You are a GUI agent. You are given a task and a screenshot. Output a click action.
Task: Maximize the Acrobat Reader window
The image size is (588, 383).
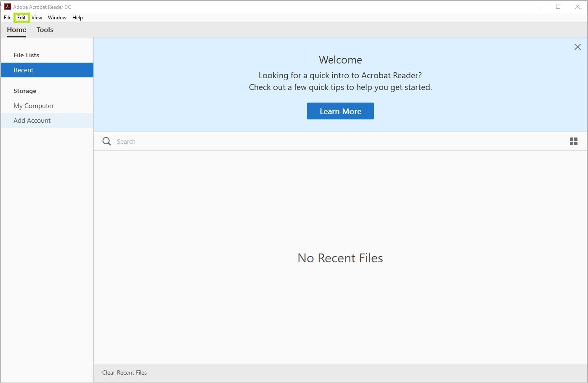pyautogui.click(x=558, y=7)
